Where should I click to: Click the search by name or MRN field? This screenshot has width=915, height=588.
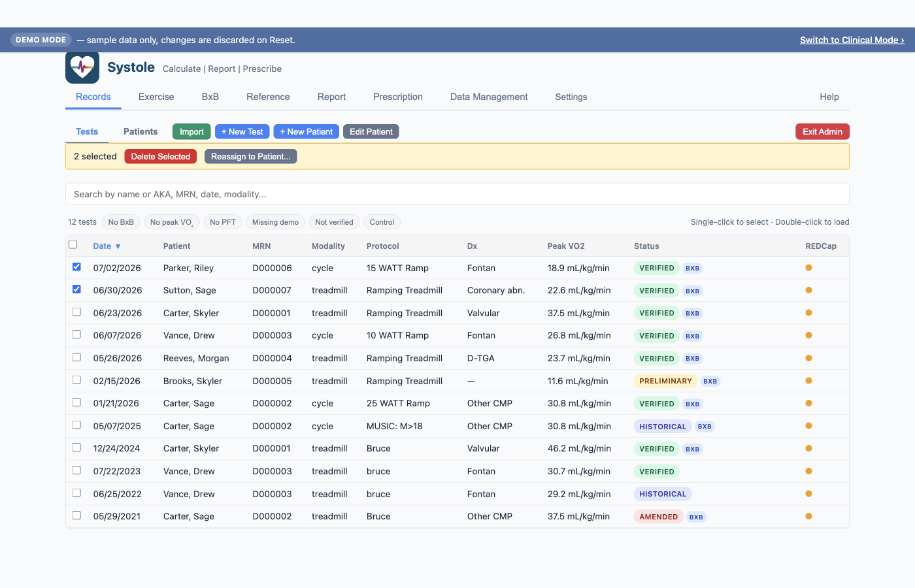click(457, 194)
